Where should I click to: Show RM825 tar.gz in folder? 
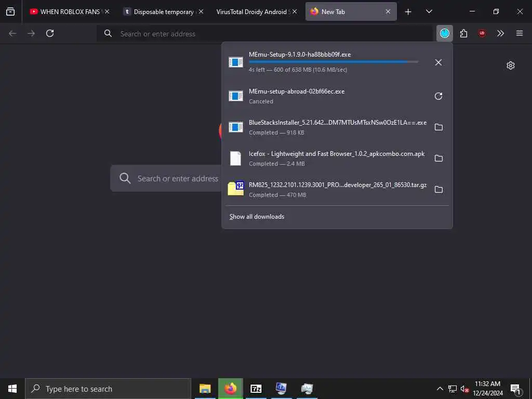pos(438,190)
